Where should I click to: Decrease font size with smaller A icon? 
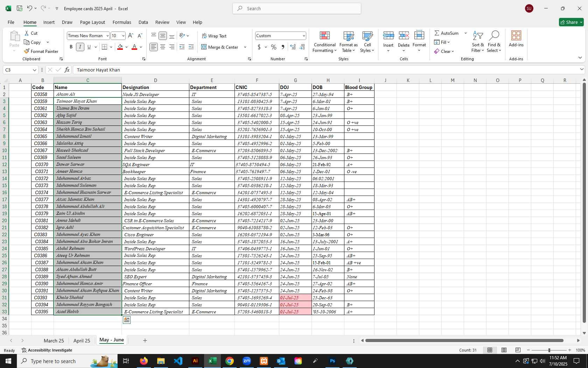click(x=140, y=35)
